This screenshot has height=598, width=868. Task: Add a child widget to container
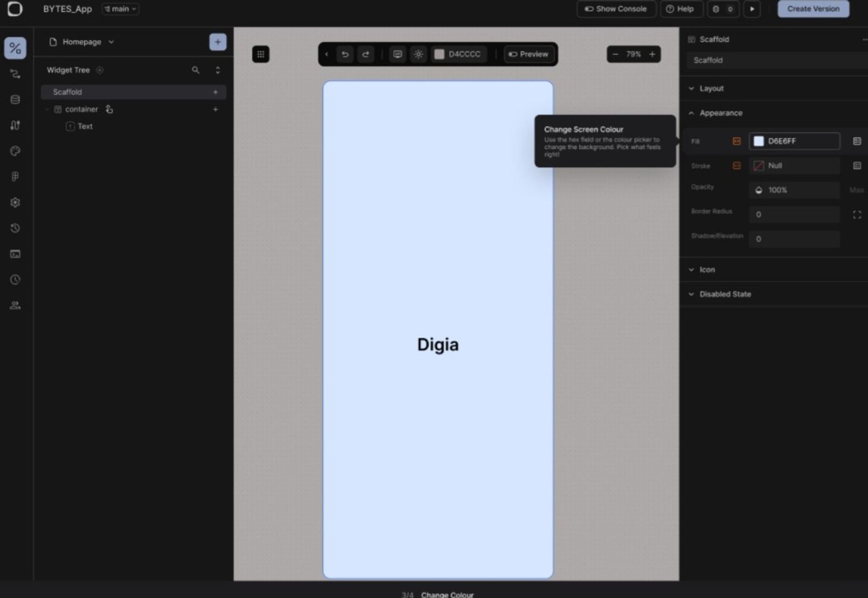(215, 110)
